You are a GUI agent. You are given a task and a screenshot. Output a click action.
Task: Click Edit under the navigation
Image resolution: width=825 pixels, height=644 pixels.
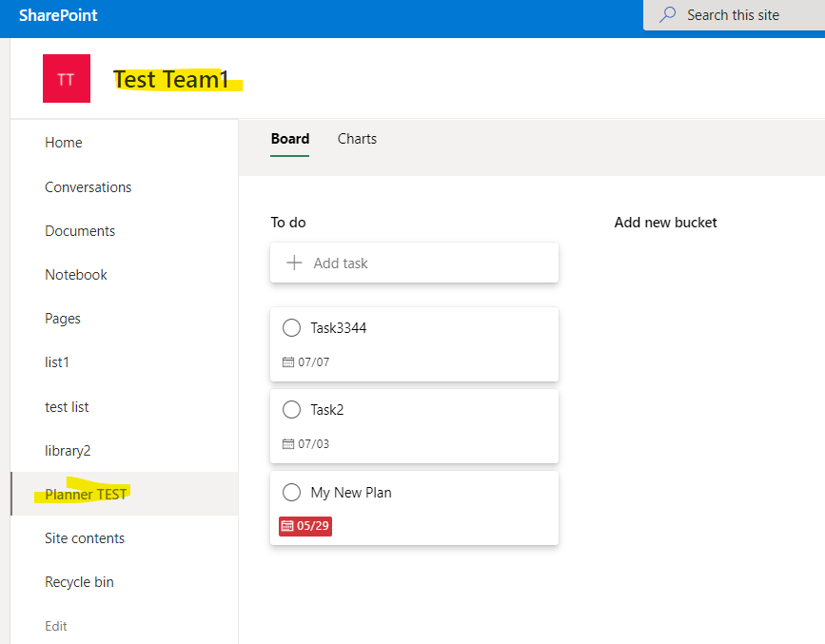(56, 626)
